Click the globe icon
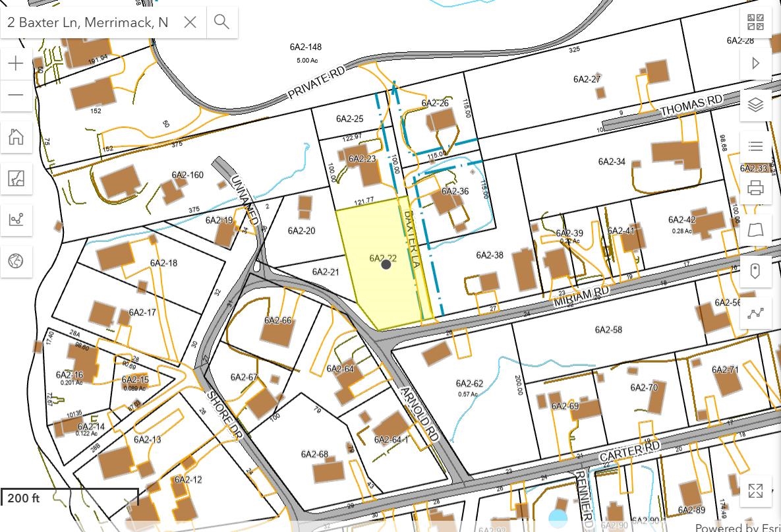This screenshot has width=781, height=532. coord(16,261)
